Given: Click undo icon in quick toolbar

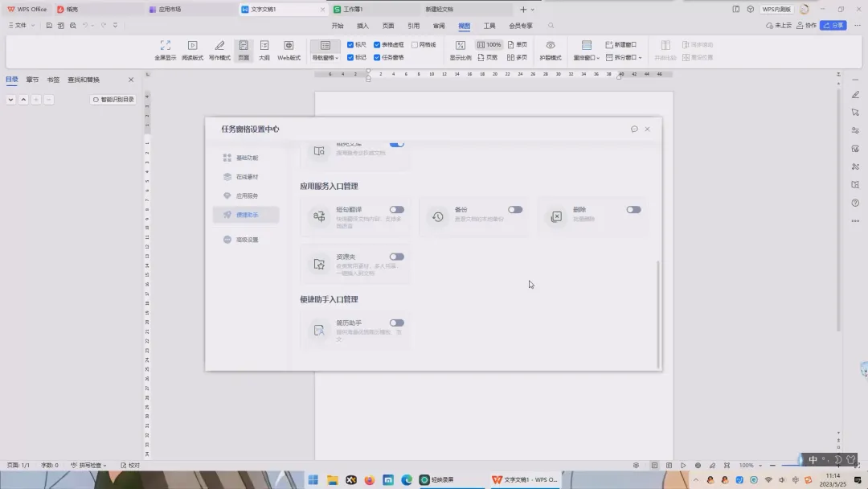Looking at the screenshot, I should pyautogui.click(x=85, y=26).
